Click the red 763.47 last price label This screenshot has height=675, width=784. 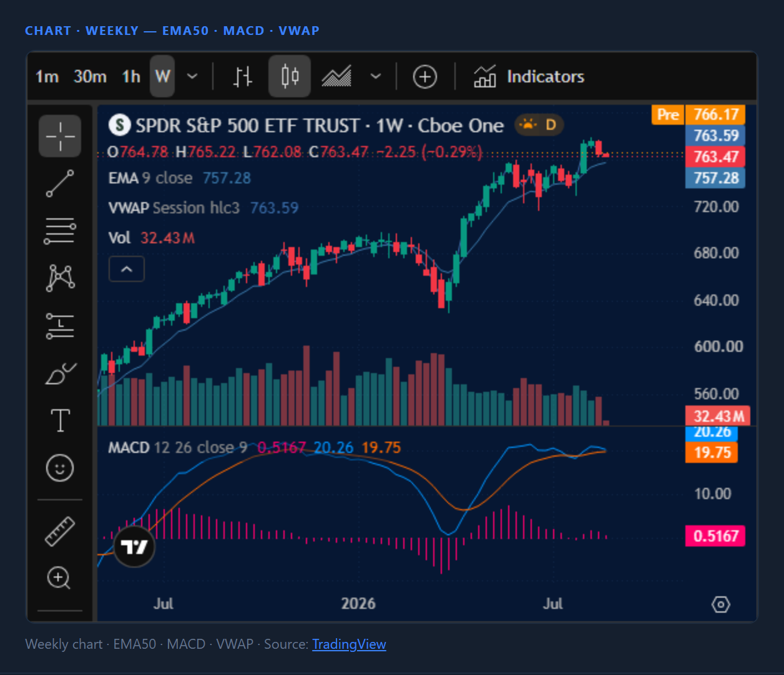pos(716,157)
